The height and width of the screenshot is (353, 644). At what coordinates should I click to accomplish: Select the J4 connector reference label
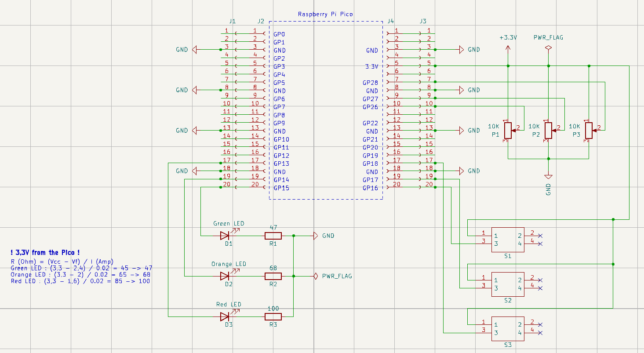coord(391,21)
